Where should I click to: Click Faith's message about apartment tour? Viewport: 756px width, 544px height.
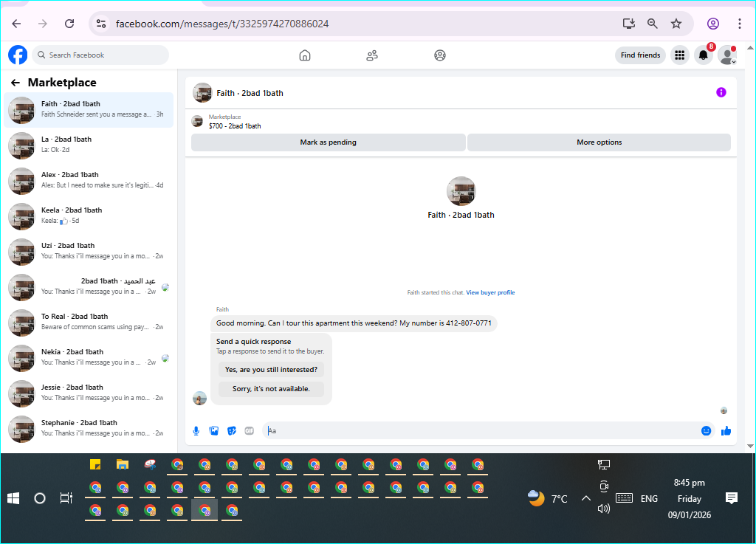(x=354, y=323)
